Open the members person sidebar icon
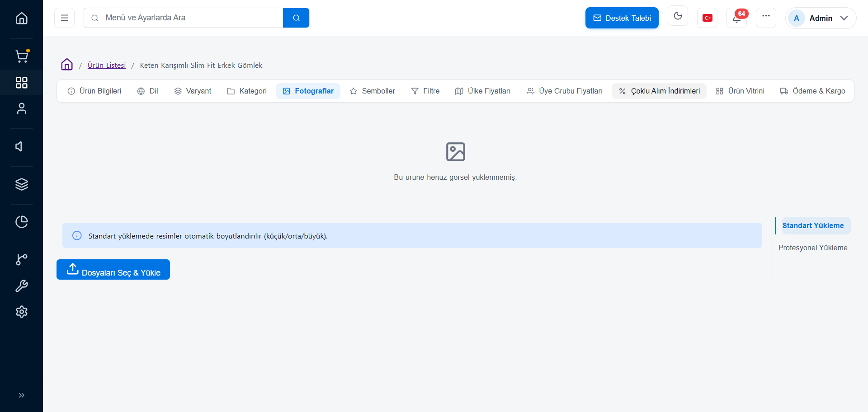 [x=21, y=108]
